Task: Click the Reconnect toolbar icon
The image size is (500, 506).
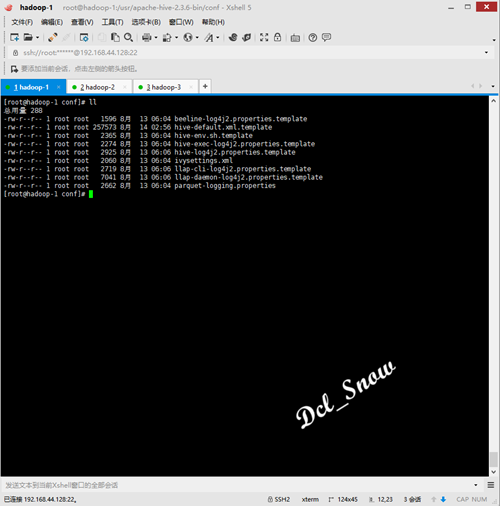Action: (x=53, y=37)
